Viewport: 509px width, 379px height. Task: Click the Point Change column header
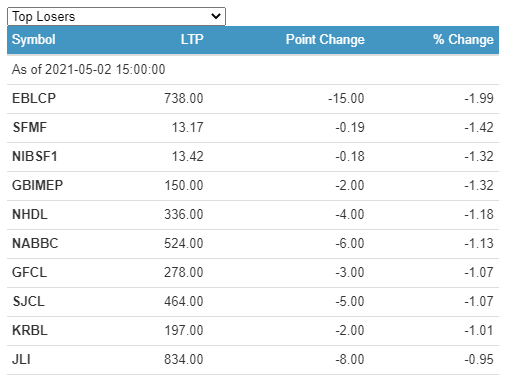click(x=325, y=40)
